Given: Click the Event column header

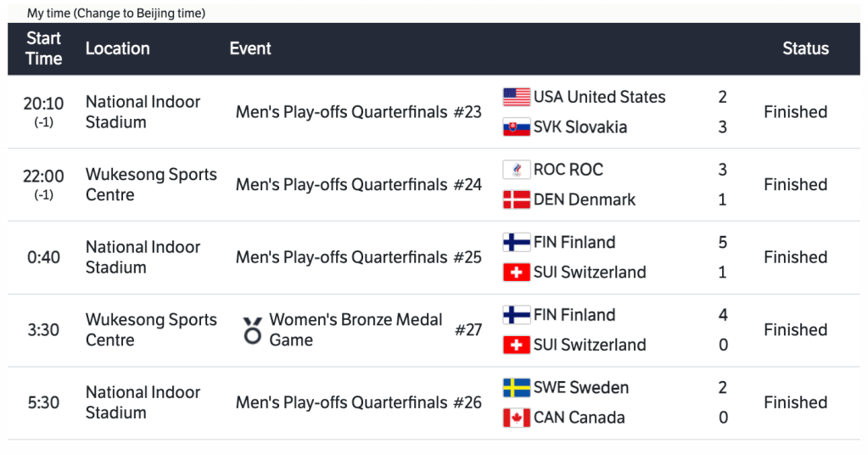Looking at the screenshot, I should tap(250, 48).
